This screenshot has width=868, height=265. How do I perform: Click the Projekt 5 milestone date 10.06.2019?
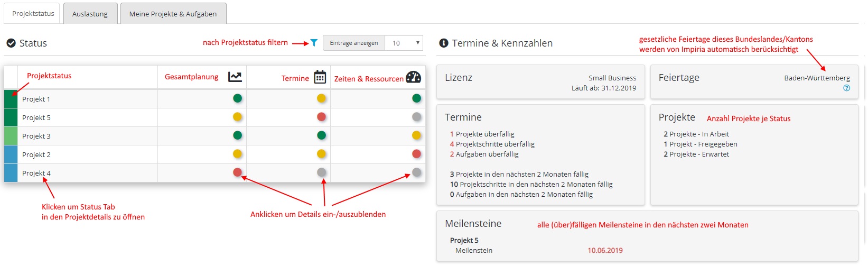point(605,250)
